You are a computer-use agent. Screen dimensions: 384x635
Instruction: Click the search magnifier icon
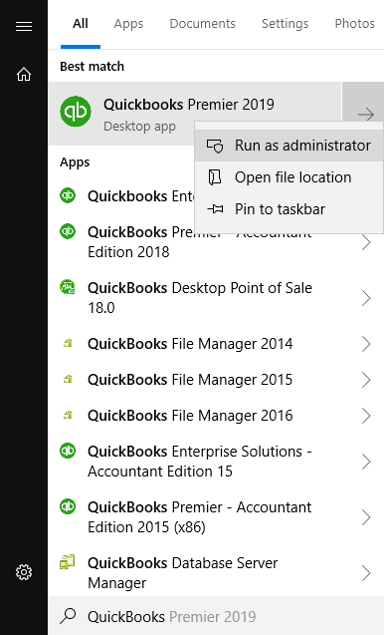(x=68, y=616)
